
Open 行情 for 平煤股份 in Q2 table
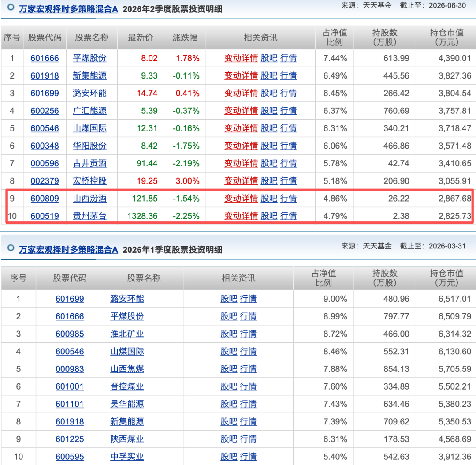click(288, 58)
